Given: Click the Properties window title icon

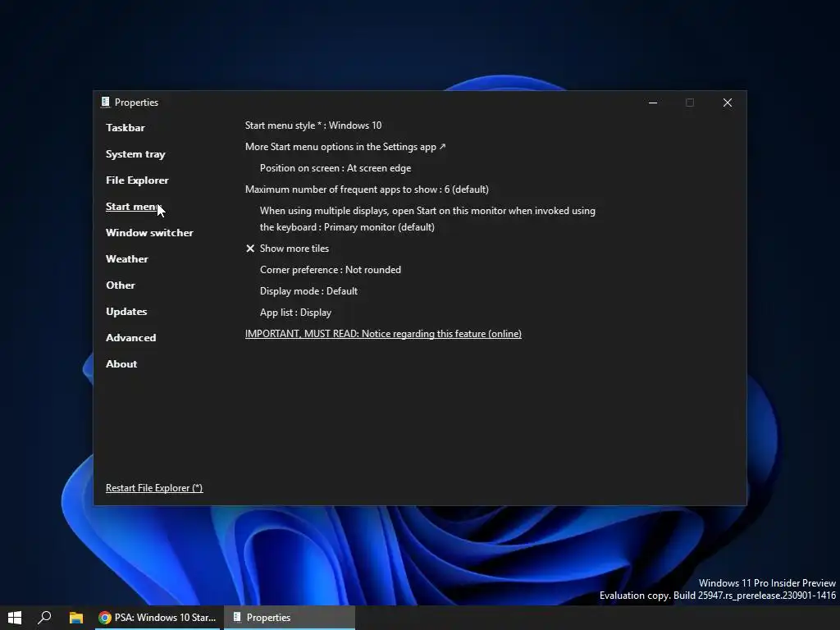Looking at the screenshot, I should (x=106, y=103).
